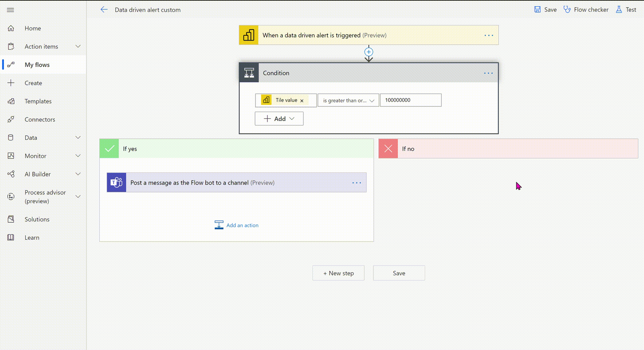Select My flows in the sidebar
644x350 pixels.
point(43,64)
